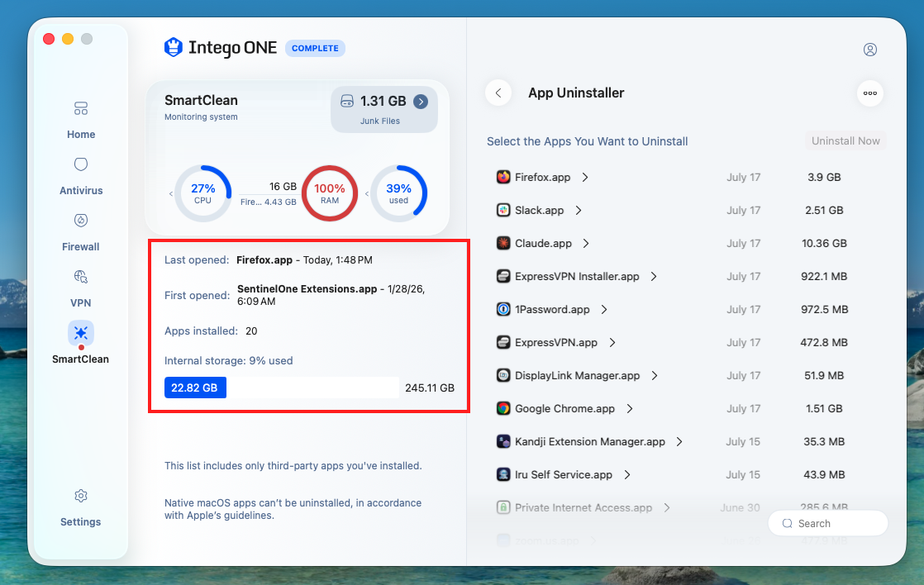Click Uninstall Now button
924x585 pixels.
point(845,140)
